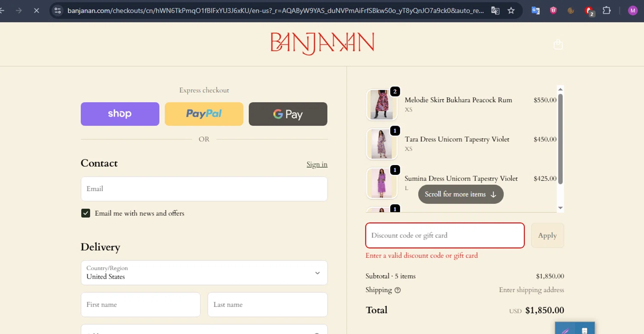This screenshot has width=644, height=334.
Task: Pay with Shop Pay express button
Action: click(120, 114)
